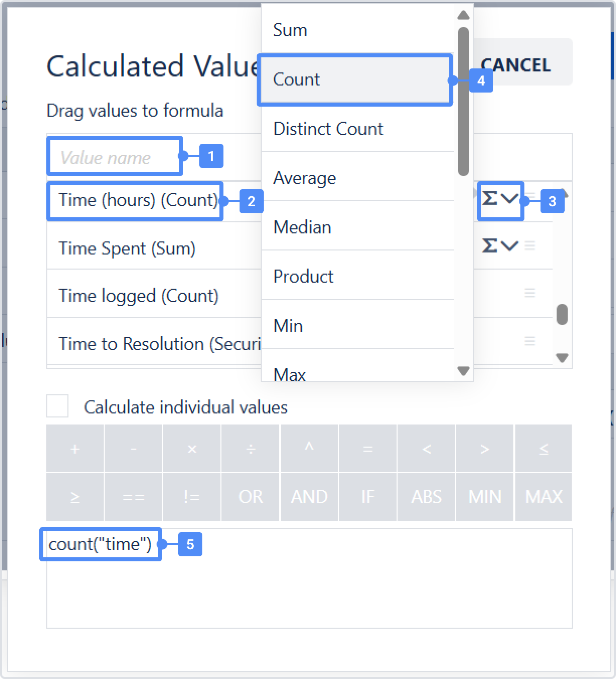This screenshot has width=616, height=679.
Task: Insert the plus operator
Action: (x=75, y=449)
